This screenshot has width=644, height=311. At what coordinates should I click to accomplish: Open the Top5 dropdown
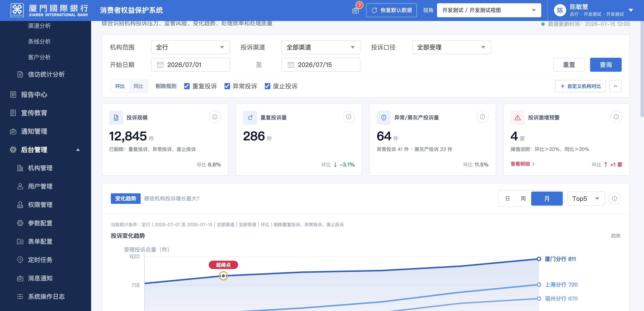[x=586, y=199]
